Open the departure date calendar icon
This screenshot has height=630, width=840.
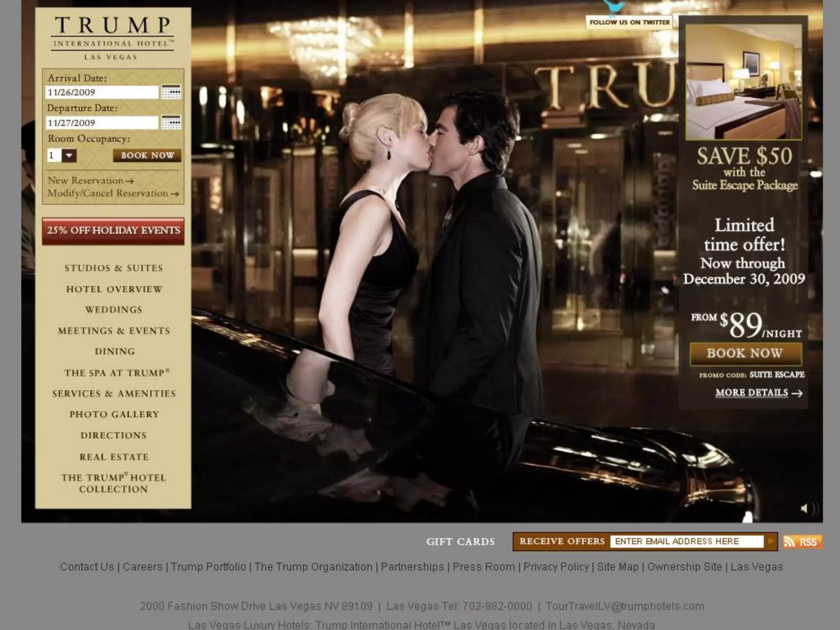pyautogui.click(x=171, y=122)
